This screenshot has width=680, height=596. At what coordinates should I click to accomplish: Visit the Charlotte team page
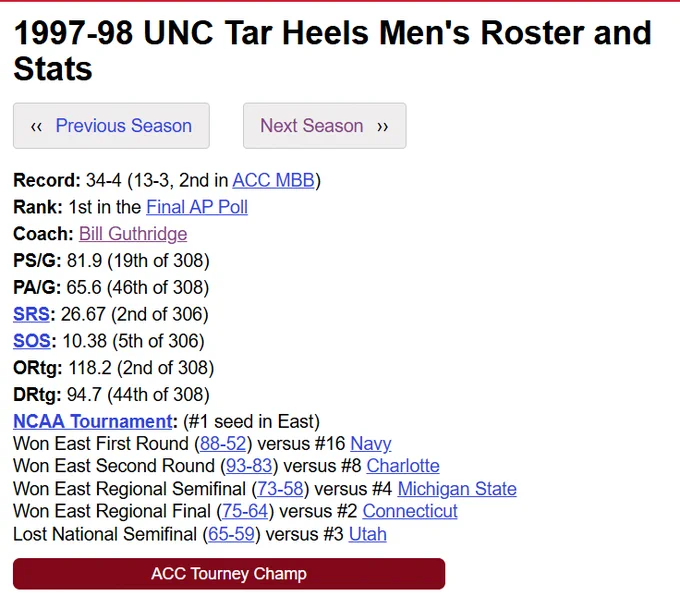coord(403,466)
